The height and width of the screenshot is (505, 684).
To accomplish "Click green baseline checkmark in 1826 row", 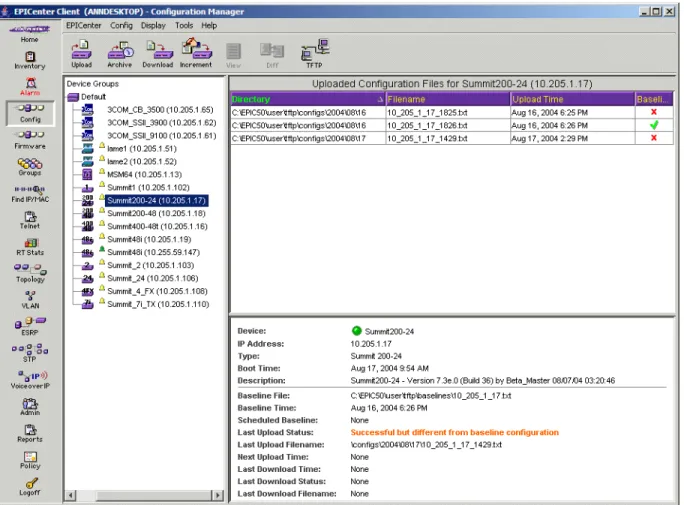I will tap(653, 126).
